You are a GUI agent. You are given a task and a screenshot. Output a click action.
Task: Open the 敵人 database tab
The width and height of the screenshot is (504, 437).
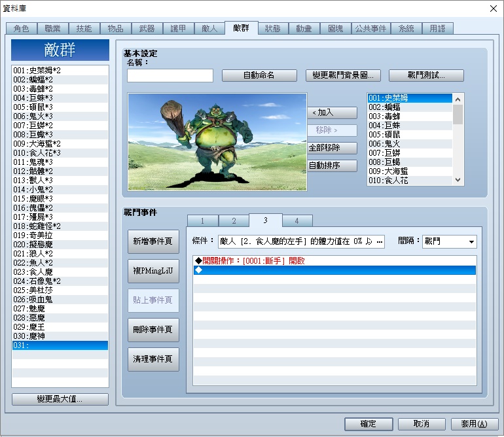tap(209, 29)
